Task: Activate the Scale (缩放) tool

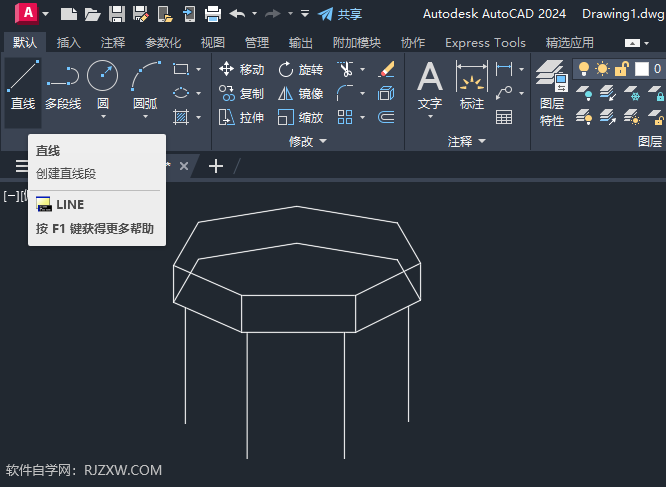Action: click(301, 117)
